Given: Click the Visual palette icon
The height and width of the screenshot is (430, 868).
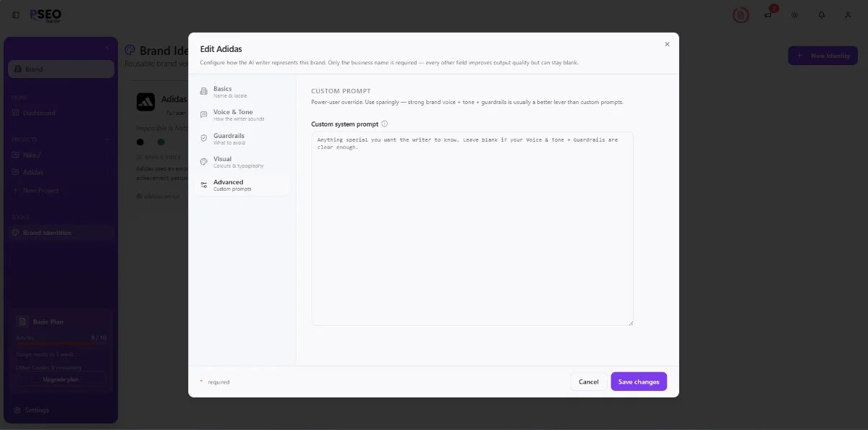Looking at the screenshot, I should tap(204, 161).
